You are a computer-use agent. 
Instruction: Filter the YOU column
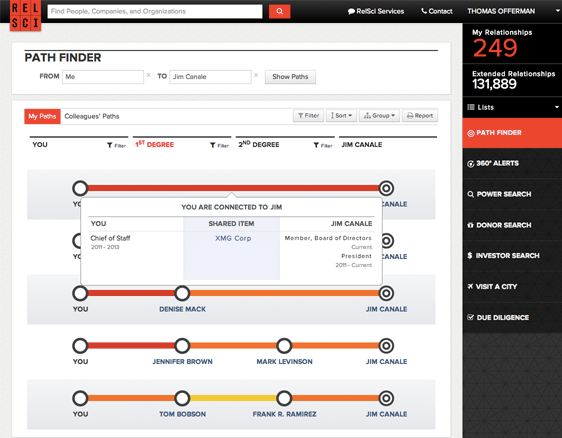[x=116, y=145]
